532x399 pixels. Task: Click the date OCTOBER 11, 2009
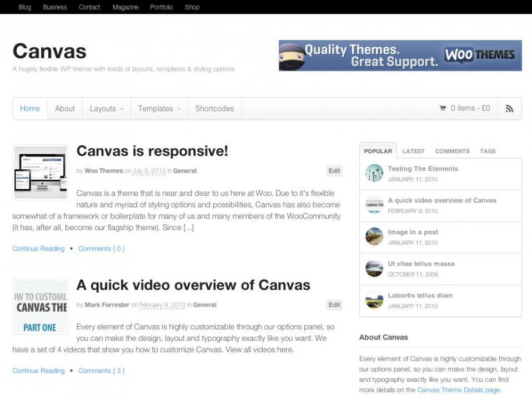[413, 274]
